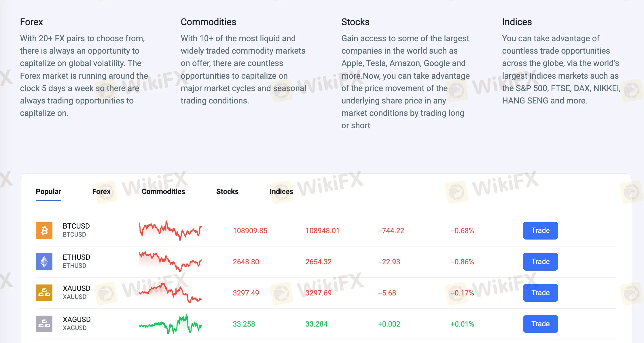Switch to the Stocks tab
Screen dimensions: 644x343
click(227, 191)
